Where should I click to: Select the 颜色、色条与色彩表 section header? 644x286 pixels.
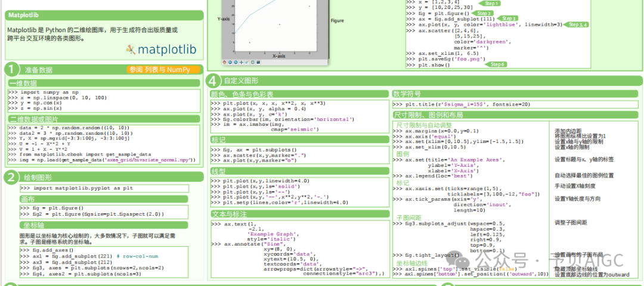[242, 94]
